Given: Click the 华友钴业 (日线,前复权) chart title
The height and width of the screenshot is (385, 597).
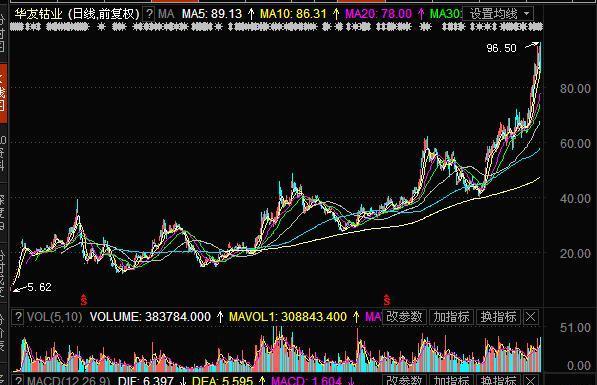Looking at the screenshot, I should coord(77,14).
